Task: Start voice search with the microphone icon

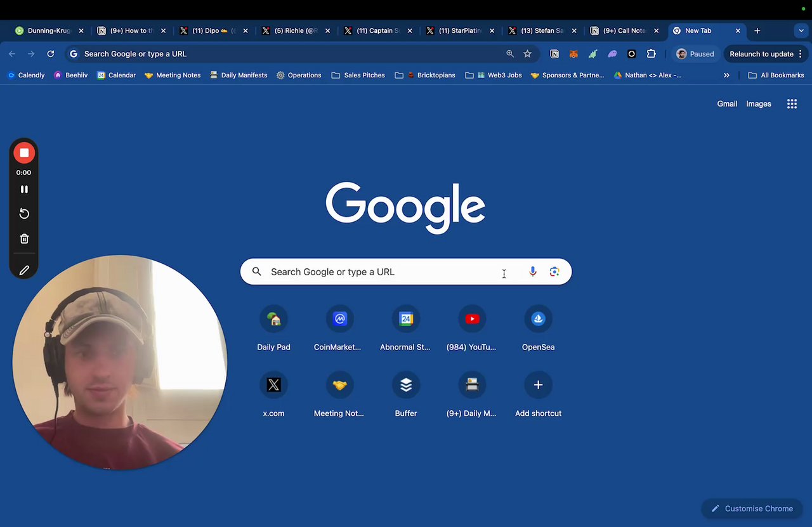Action: click(533, 271)
